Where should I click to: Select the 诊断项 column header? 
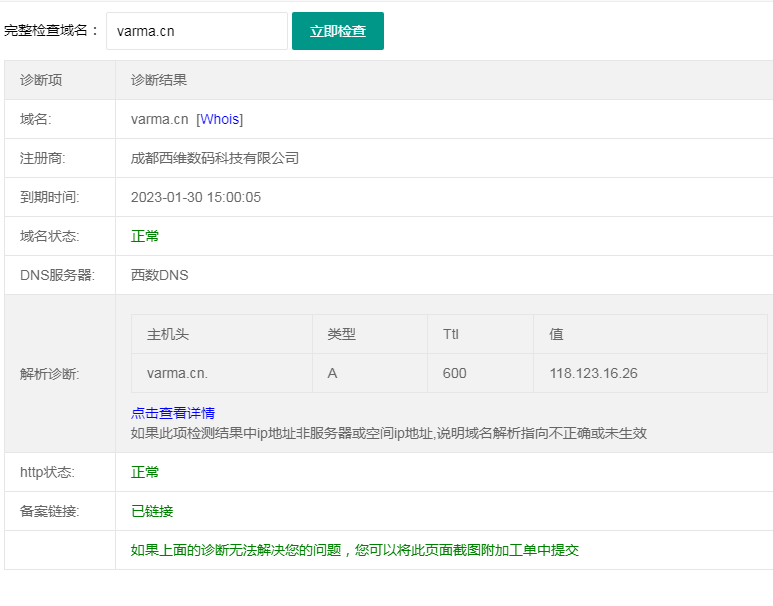41,80
